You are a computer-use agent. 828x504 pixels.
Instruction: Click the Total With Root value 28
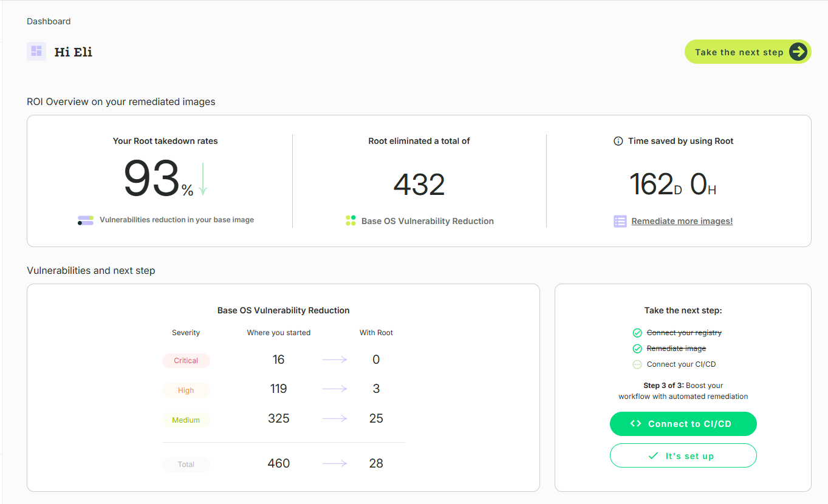tap(376, 463)
